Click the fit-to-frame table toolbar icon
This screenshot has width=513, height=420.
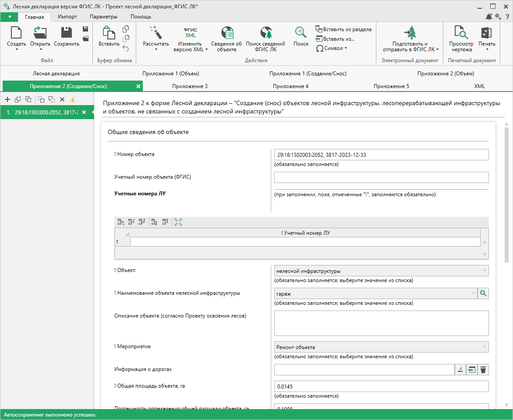pyautogui.click(x=178, y=222)
